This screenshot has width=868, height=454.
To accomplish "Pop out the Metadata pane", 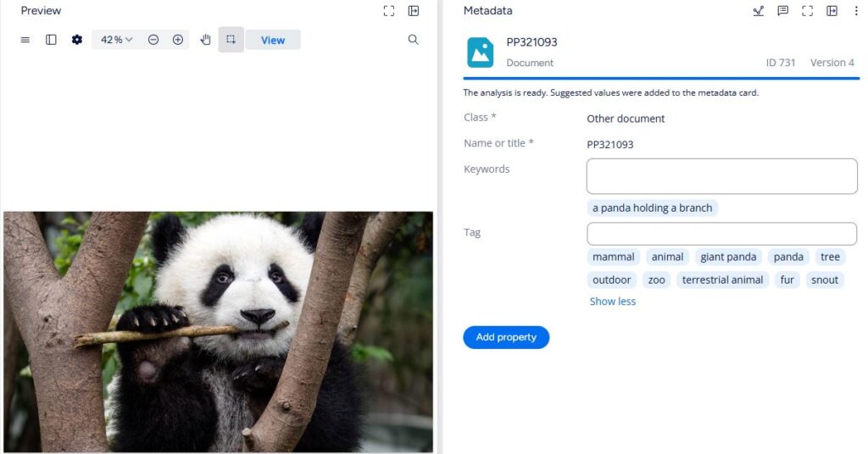I will point(832,11).
